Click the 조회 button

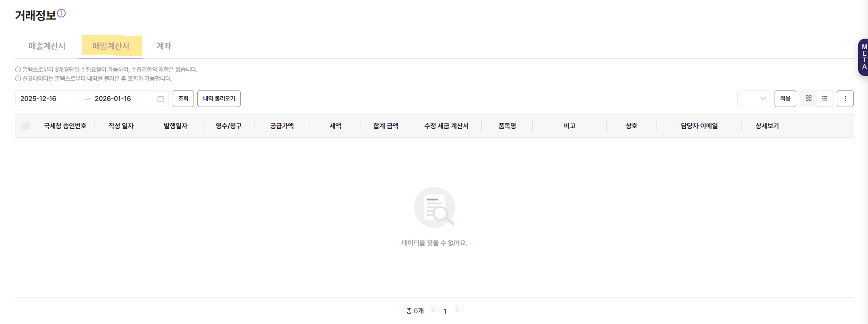pos(183,99)
